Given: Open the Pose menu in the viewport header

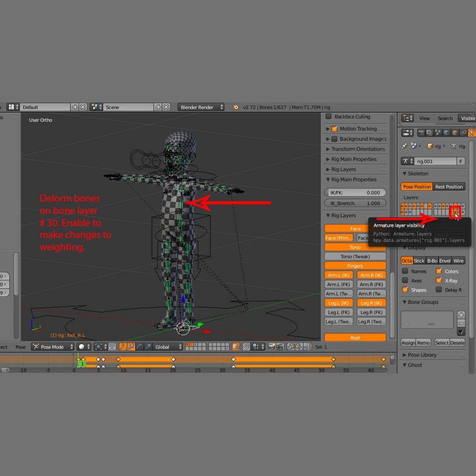Looking at the screenshot, I should [20, 347].
